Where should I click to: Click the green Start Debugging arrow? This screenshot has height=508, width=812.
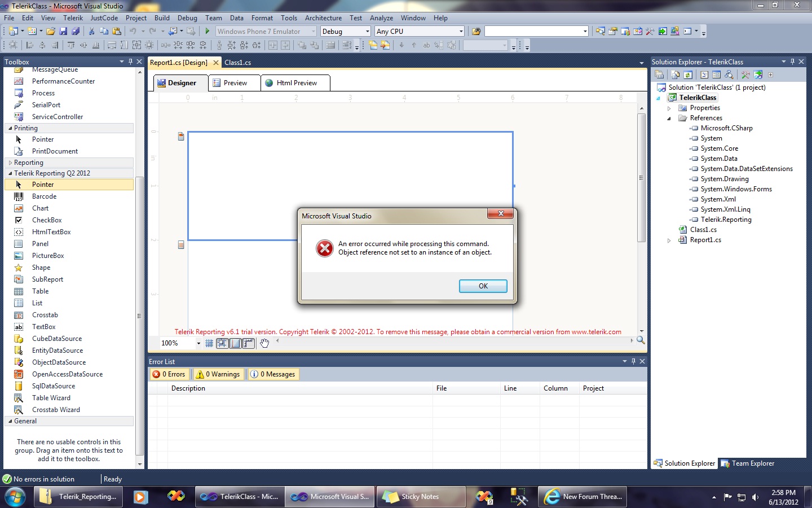pos(208,32)
